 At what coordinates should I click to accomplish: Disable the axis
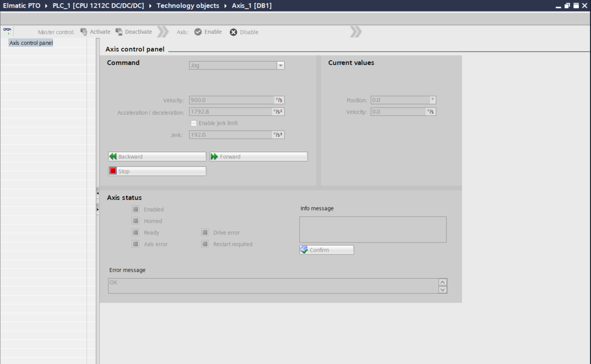pos(244,32)
